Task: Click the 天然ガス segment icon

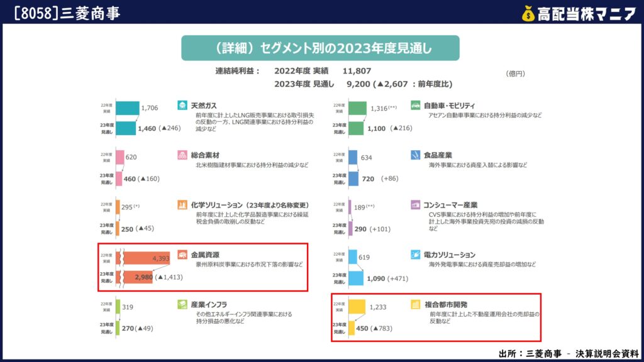Action: (x=182, y=106)
